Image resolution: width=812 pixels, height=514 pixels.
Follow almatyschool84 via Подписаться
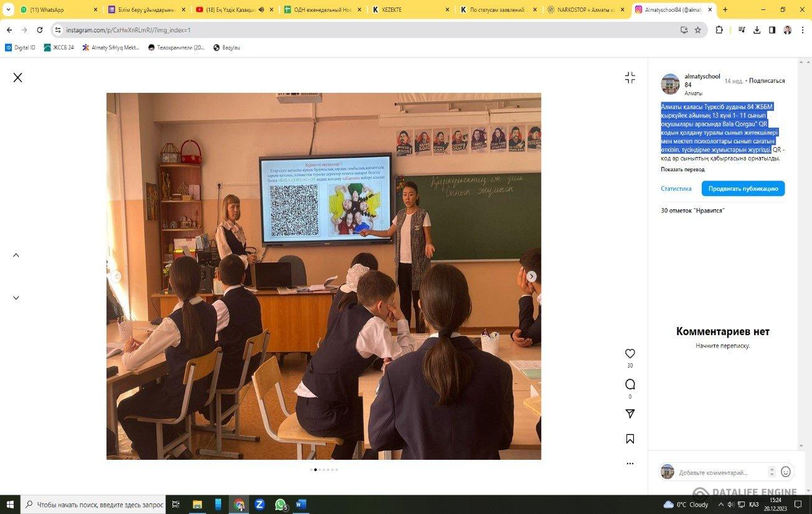click(768, 81)
